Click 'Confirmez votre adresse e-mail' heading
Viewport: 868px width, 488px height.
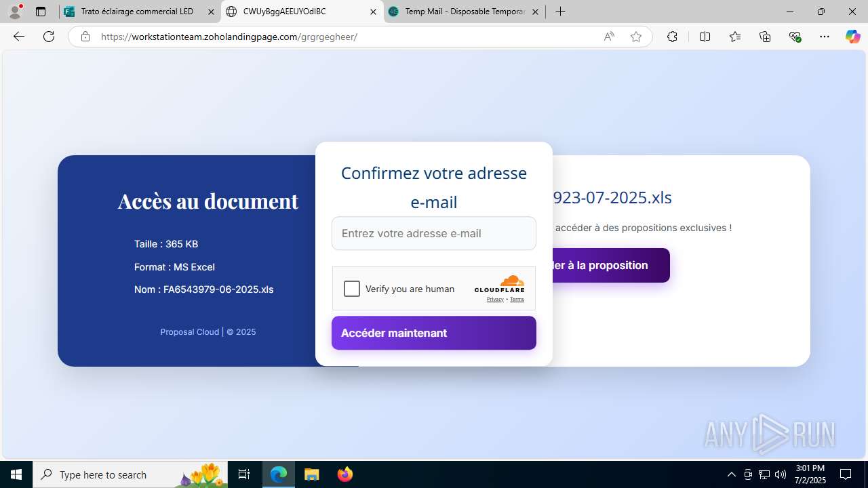click(434, 187)
